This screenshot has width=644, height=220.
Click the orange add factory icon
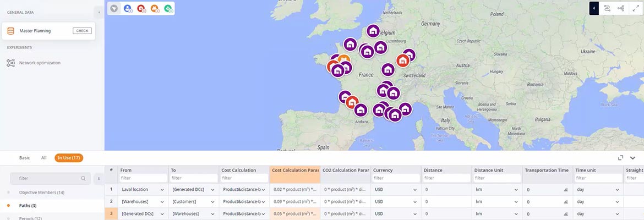(x=155, y=8)
